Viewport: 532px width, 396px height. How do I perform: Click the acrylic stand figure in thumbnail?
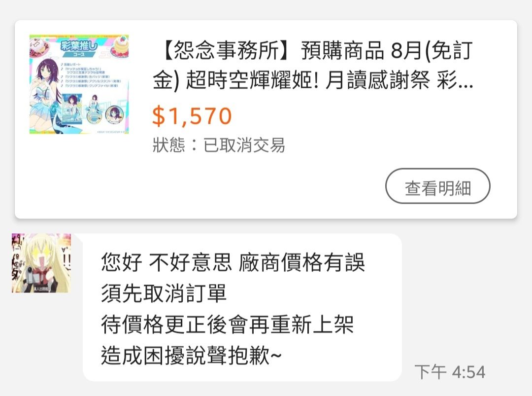click(x=93, y=109)
